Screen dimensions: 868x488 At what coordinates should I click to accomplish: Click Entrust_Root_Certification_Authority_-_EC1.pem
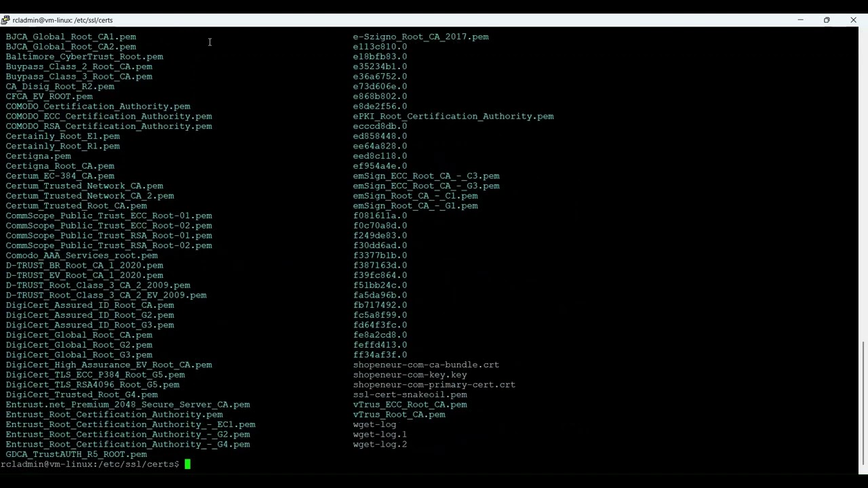131,424
